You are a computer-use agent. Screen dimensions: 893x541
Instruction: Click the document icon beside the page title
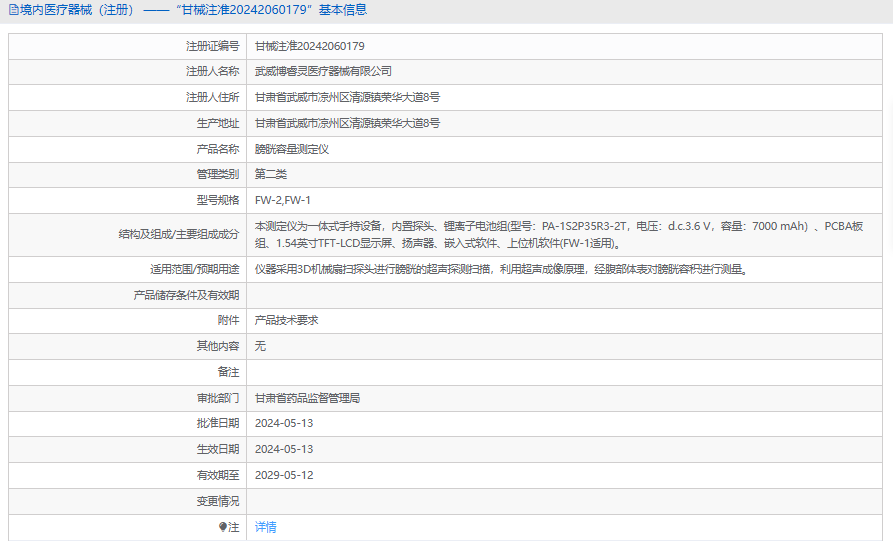(x=12, y=10)
